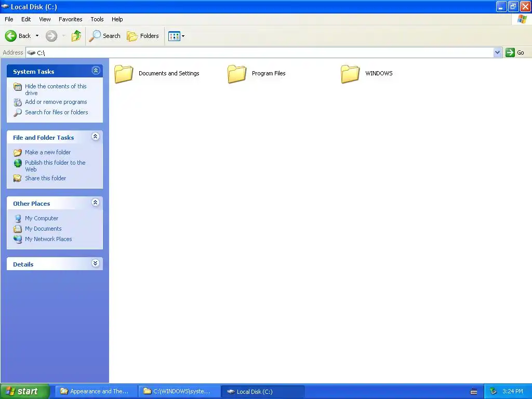Click Hide the contents of this drive
The width and height of the screenshot is (532, 399).
[x=56, y=89]
